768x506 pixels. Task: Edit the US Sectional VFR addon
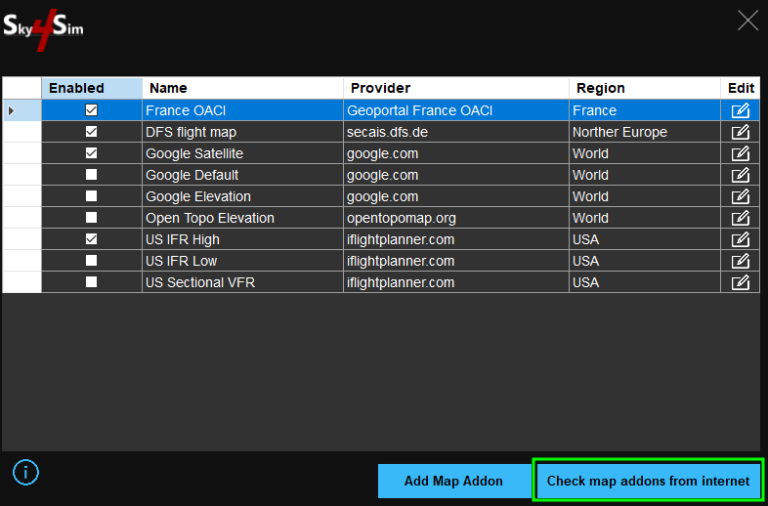740,283
